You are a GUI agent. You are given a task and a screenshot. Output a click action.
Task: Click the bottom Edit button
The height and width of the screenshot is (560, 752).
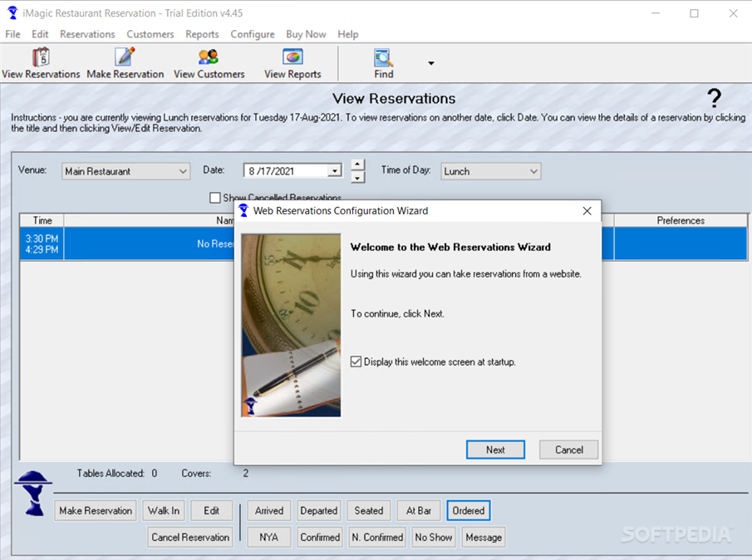[x=212, y=511]
